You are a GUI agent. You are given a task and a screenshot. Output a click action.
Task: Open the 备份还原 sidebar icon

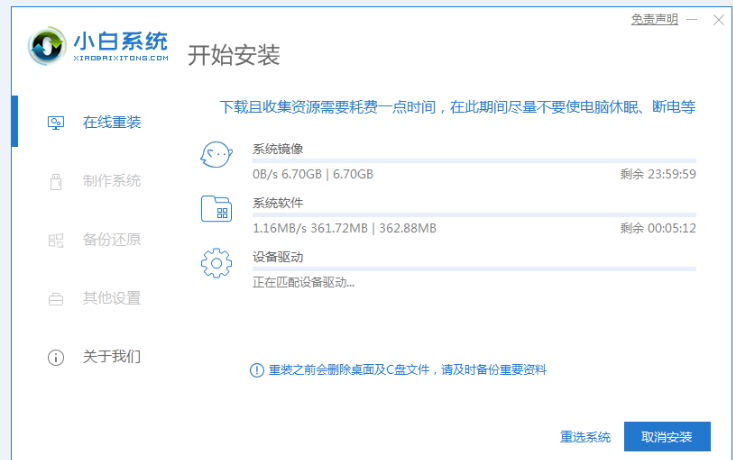point(57,240)
